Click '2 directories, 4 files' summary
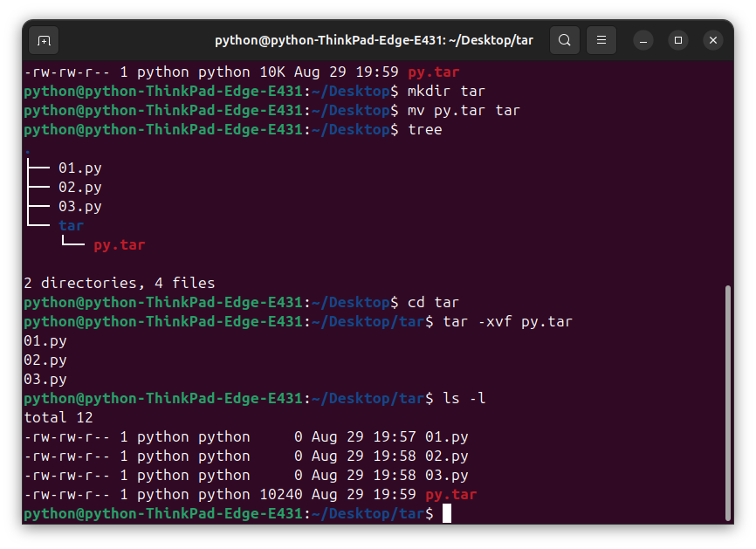Screen dimensions: 756x549 120,283
